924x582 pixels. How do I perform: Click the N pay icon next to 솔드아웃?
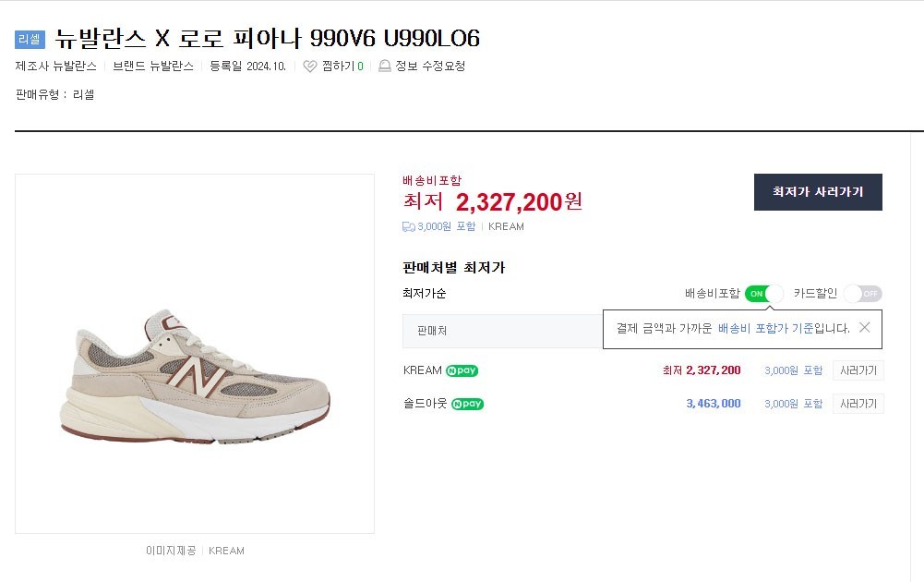coord(467,404)
